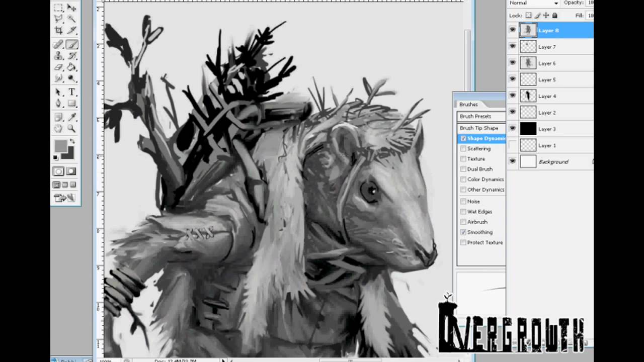Hide Layer 8 visibility eye

(513, 30)
